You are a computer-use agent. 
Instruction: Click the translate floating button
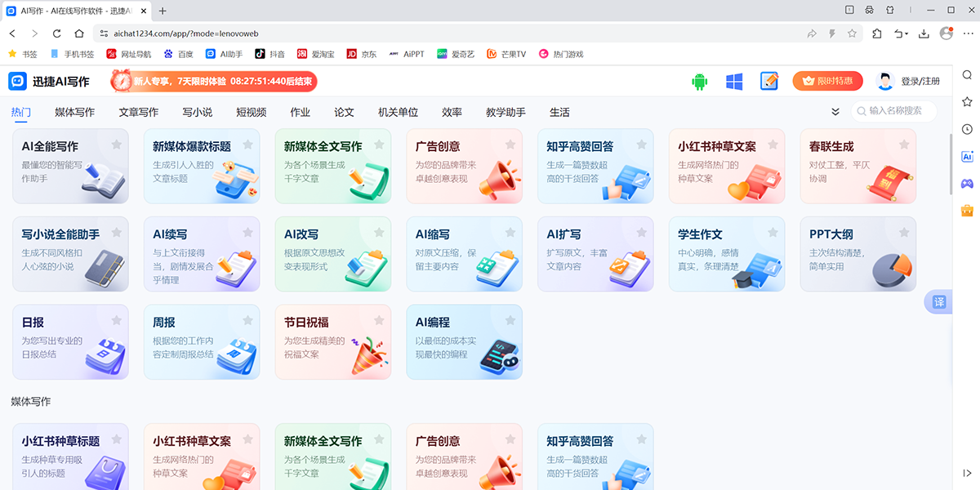click(939, 302)
